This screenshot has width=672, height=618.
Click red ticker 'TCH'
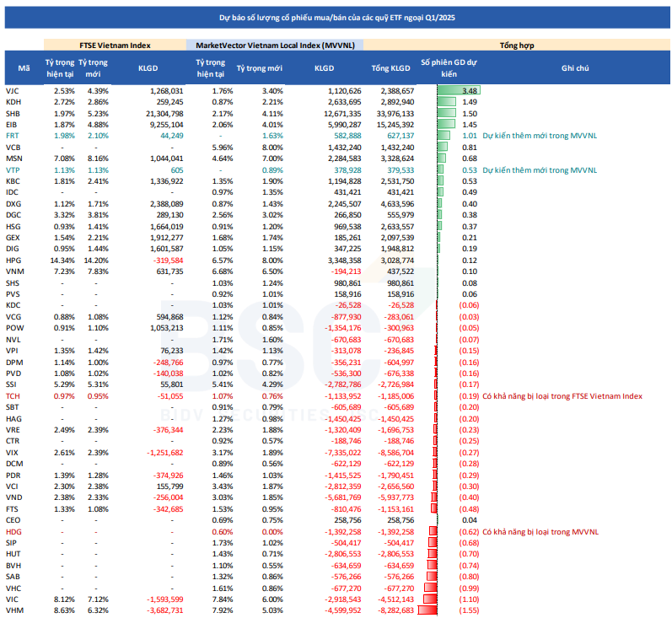click(13, 396)
